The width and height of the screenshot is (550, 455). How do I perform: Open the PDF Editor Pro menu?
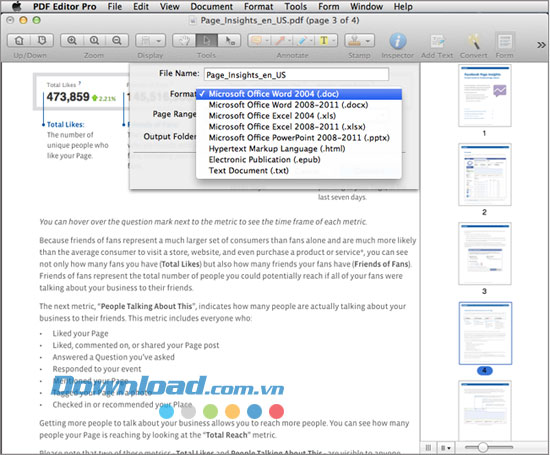click(65, 6)
